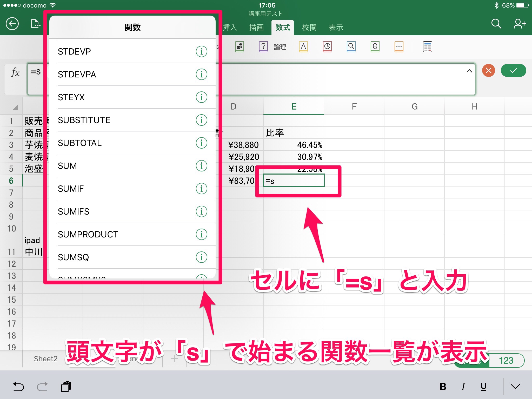Expand the formula bar chevron
532x399 pixels.
coord(469,71)
